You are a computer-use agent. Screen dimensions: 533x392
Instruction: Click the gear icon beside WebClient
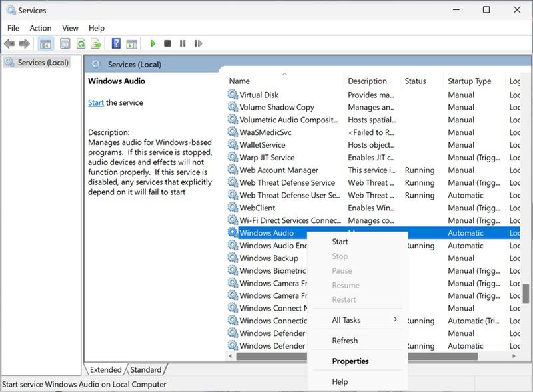pyautogui.click(x=233, y=207)
